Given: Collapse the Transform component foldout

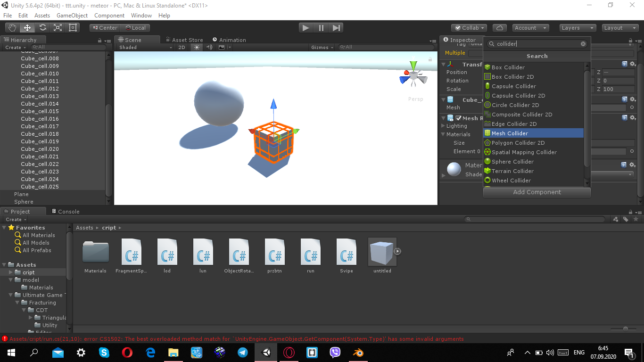Looking at the screenshot, I should (x=443, y=65).
